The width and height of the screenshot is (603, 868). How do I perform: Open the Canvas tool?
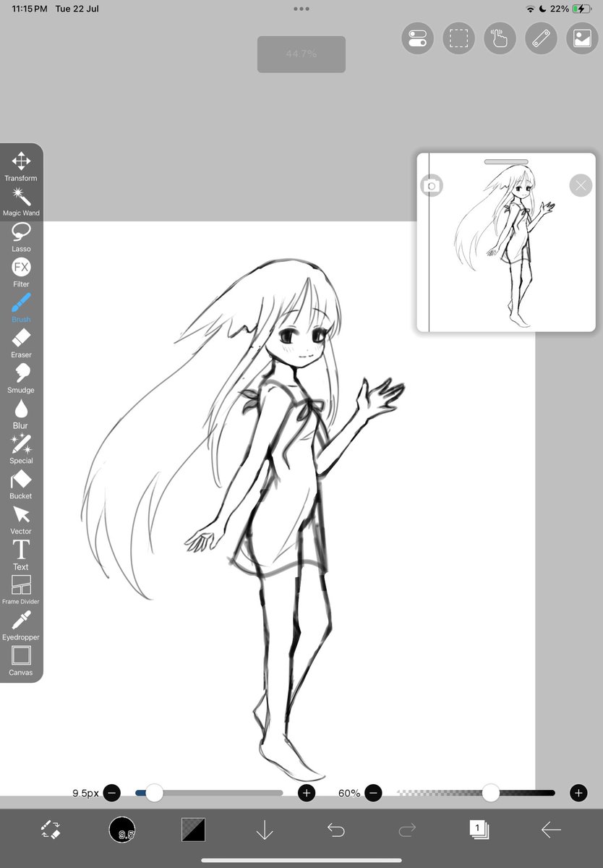tap(21, 661)
